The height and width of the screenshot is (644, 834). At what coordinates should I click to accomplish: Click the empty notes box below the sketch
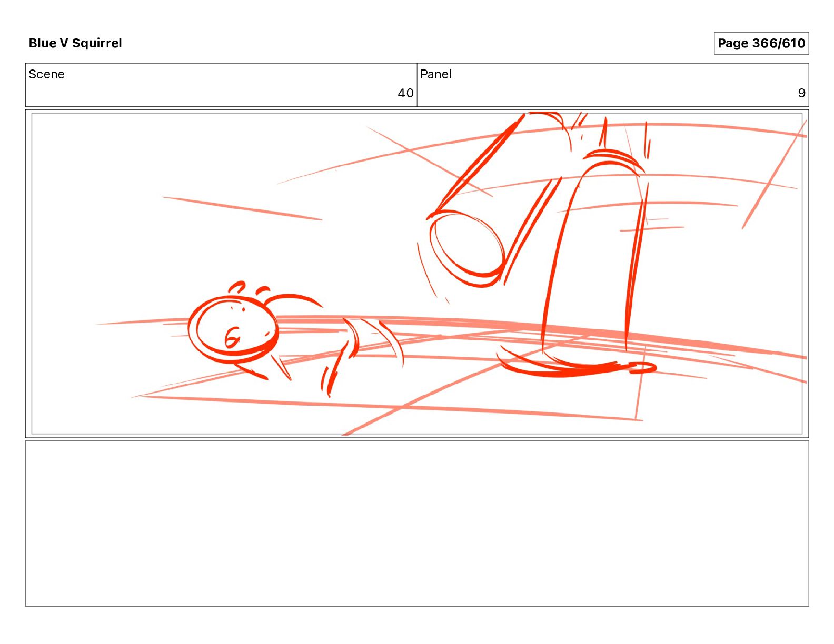pyautogui.click(x=417, y=524)
